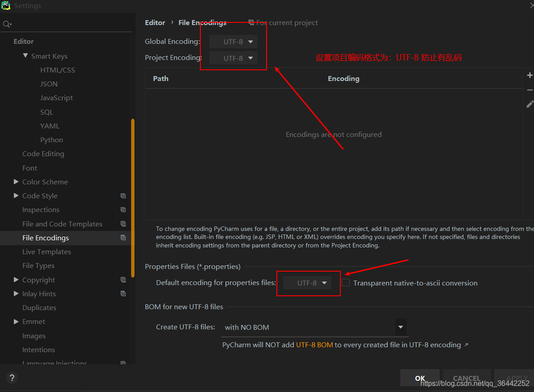Click the CANCEL button
The height and width of the screenshot is (392, 534).
(466, 378)
